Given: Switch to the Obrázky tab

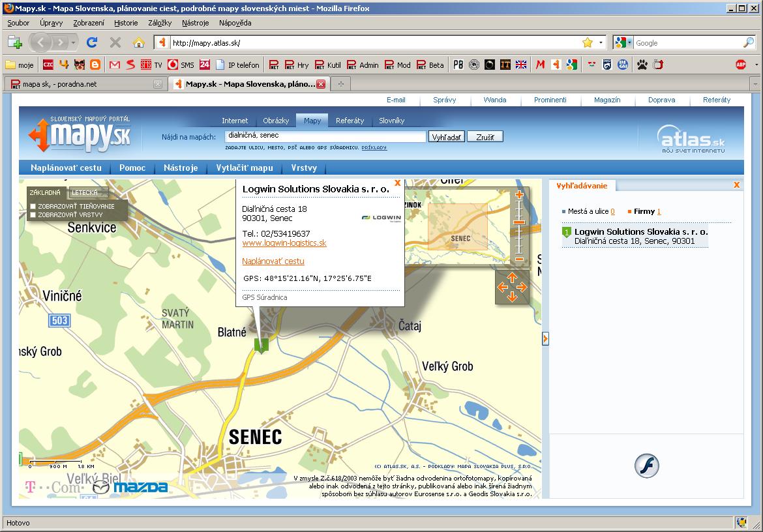Looking at the screenshot, I should 276,121.
